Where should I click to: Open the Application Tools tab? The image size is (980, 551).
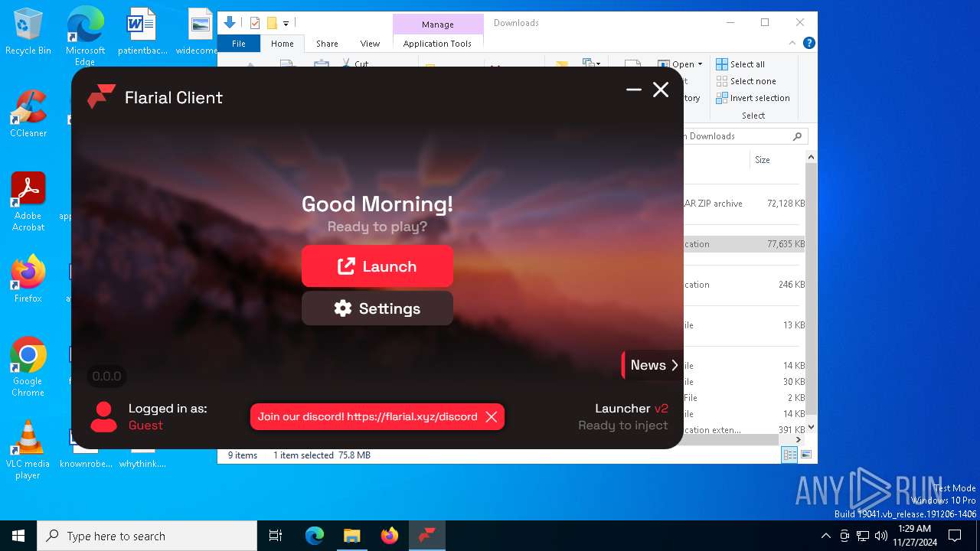point(437,44)
